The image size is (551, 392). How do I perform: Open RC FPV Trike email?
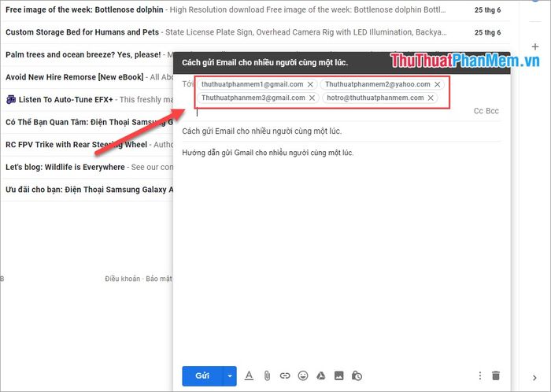tap(87, 145)
